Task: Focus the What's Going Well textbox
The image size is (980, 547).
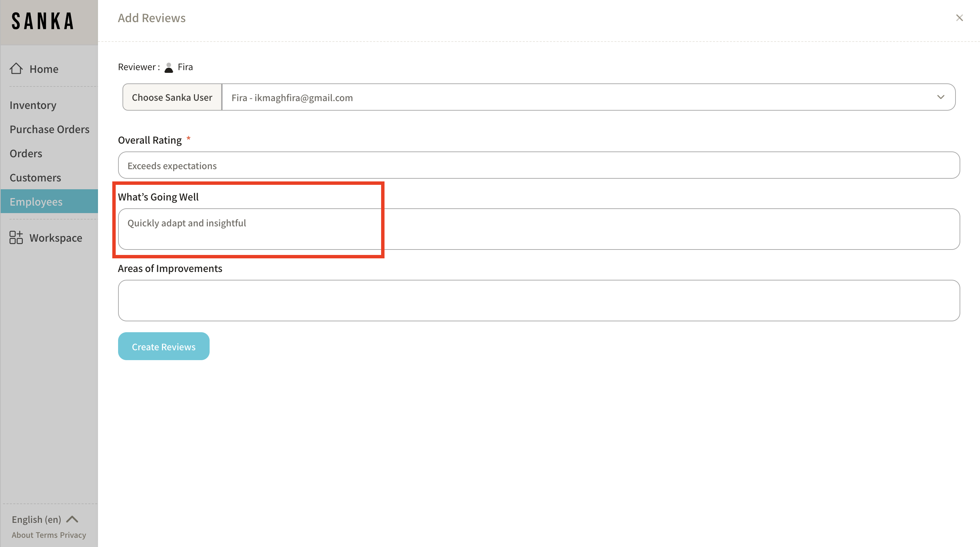Action: click(538, 229)
